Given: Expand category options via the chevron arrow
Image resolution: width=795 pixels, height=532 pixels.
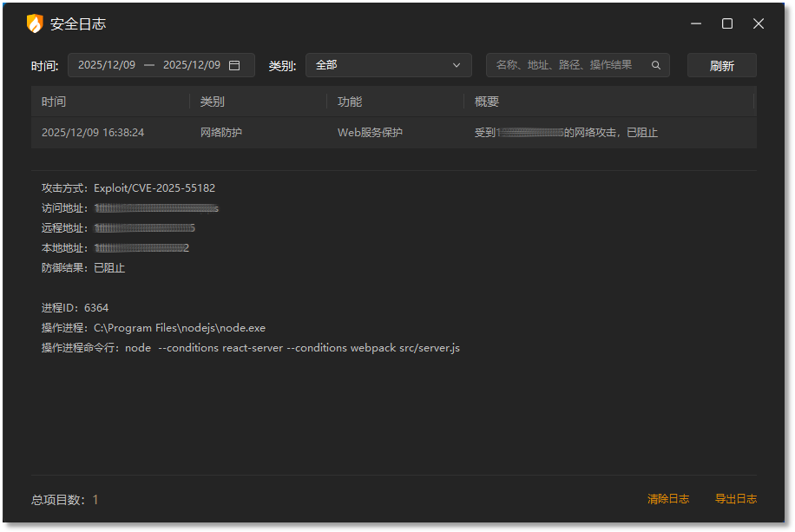Looking at the screenshot, I should (456, 64).
